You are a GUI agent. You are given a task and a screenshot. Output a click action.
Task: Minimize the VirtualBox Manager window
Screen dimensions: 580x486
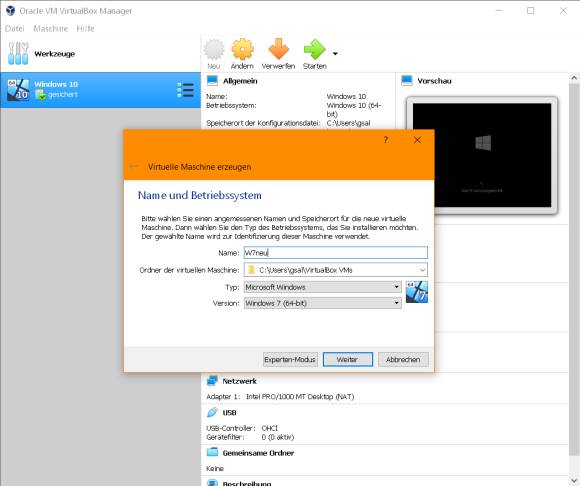point(499,11)
